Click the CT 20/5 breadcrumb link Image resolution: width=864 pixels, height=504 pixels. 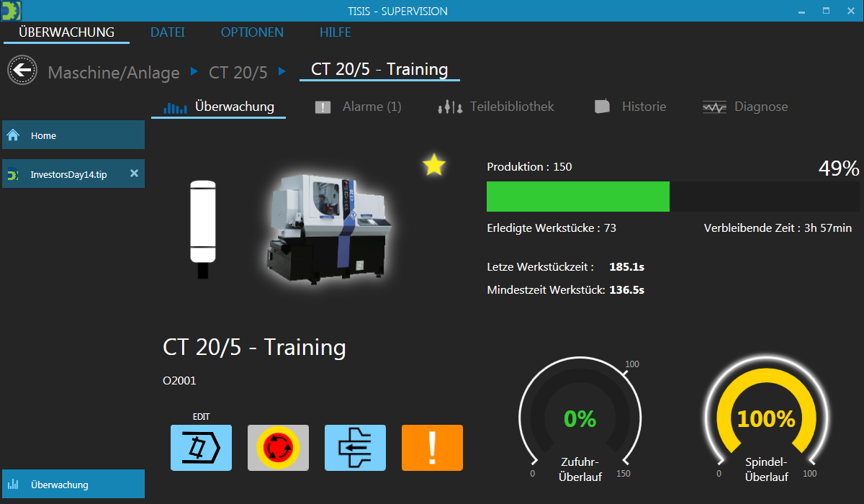pyautogui.click(x=238, y=73)
